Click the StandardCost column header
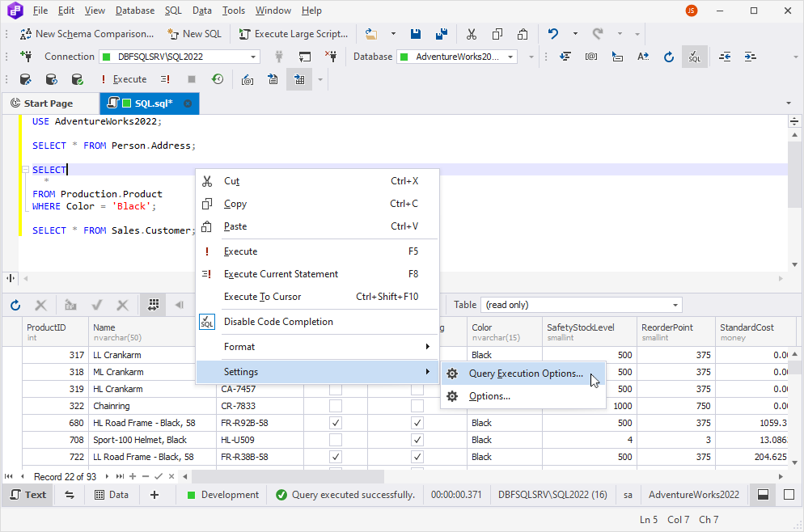Viewport: 804px width, 532px height. click(x=755, y=332)
